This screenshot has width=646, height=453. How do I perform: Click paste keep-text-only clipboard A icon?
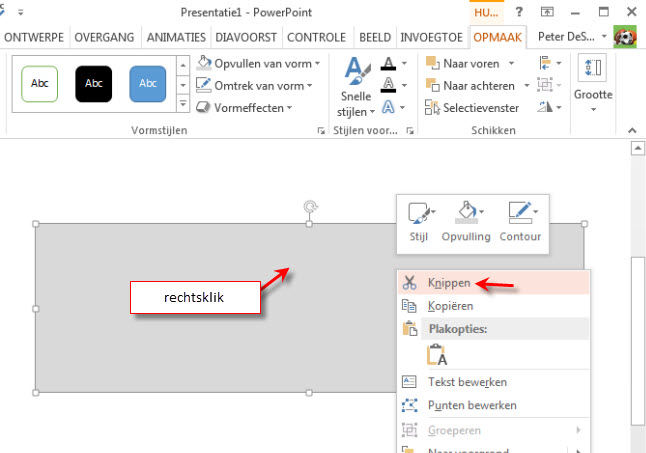(x=437, y=355)
